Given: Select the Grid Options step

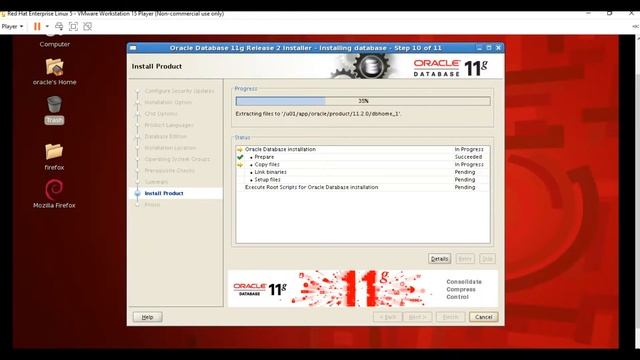Looking at the screenshot, I should click(161, 114).
